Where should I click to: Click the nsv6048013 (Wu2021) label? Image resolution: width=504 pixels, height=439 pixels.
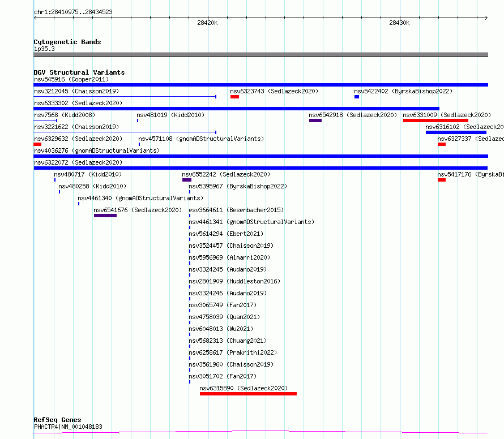pyautogui.click(x=221, y=329)
